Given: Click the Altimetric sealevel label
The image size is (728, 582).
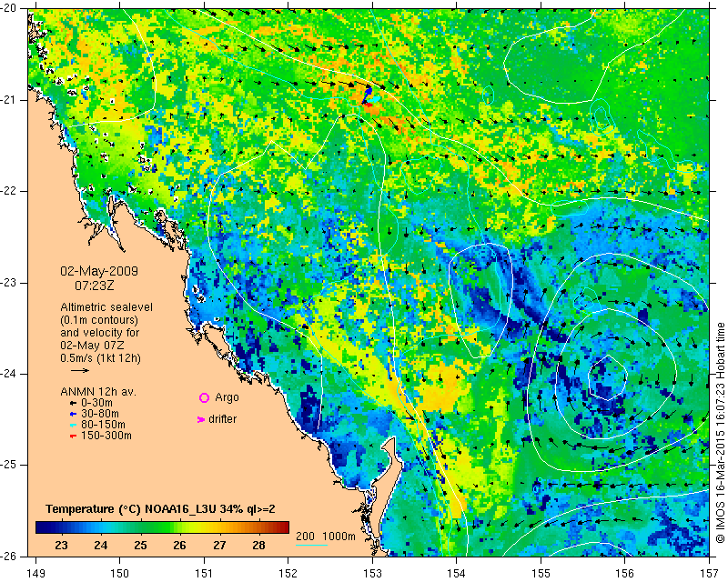Looking at the screenshot, I should 106,307.
